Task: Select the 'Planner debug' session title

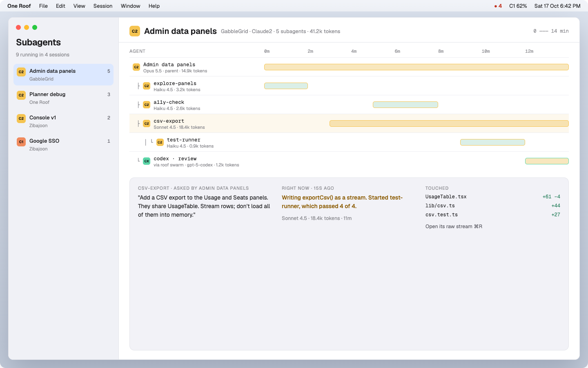Action: (47, 94)
